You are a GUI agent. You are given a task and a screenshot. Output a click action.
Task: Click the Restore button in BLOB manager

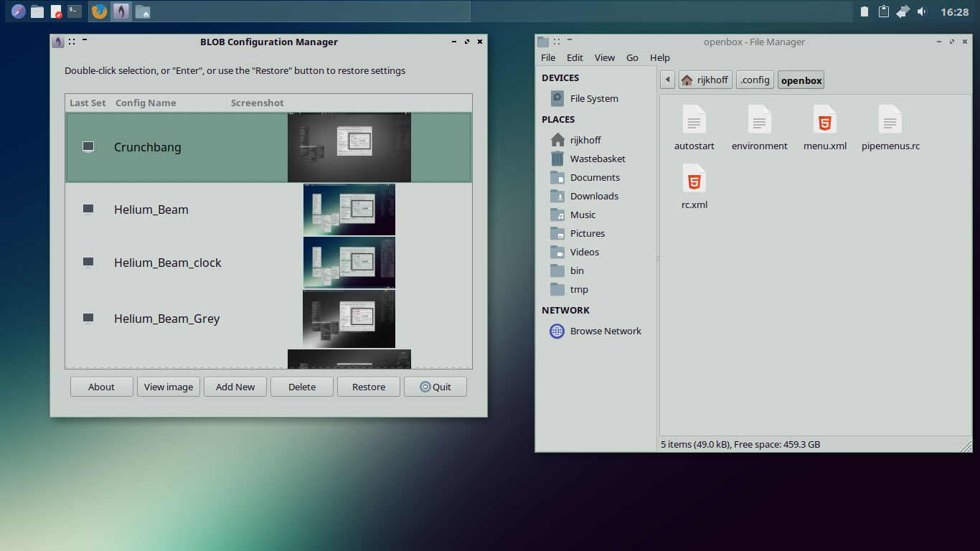tap(369, 387)
